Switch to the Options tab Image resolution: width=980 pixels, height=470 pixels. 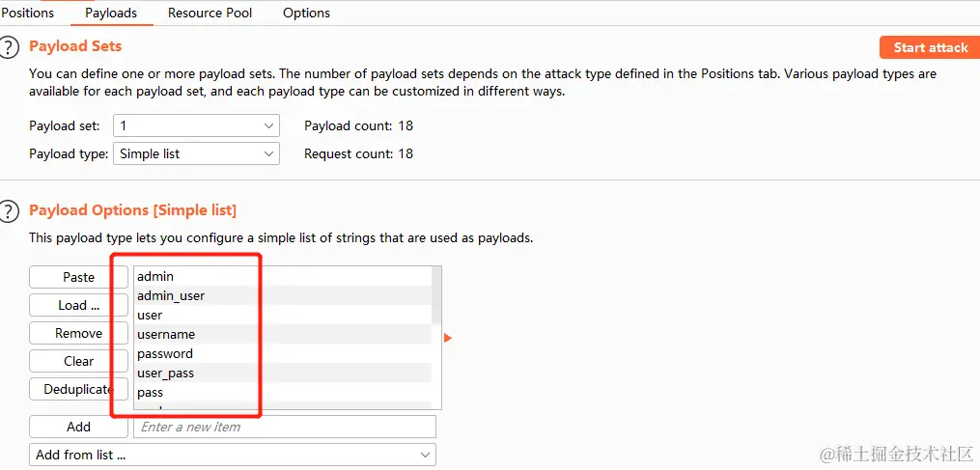point(306,13)
